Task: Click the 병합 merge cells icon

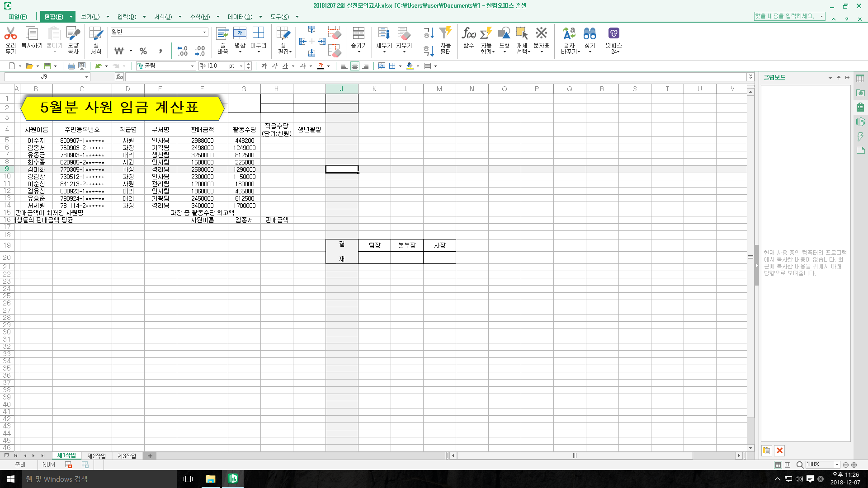Action: coord(240,33)
